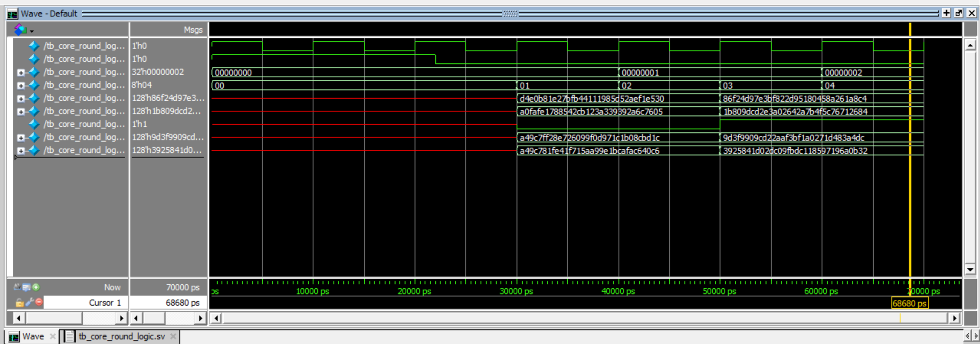Click the signal icon for 8'h04 row
This screenshot has width=980, height=344.
(34, 85)
